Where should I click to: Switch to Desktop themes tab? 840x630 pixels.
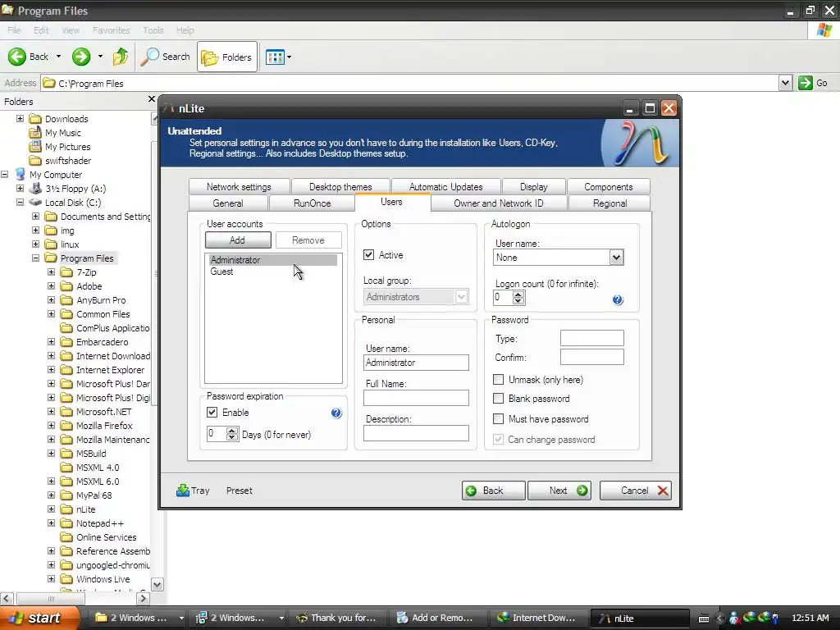pos(340,186)
